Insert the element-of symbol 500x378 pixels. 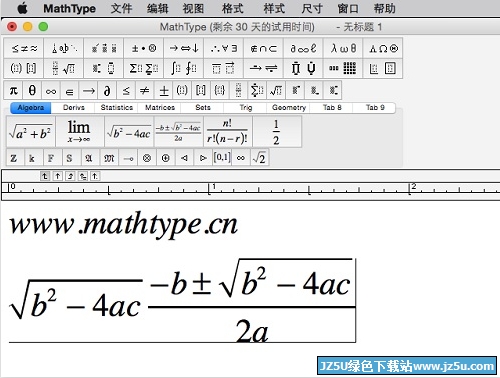69,90
